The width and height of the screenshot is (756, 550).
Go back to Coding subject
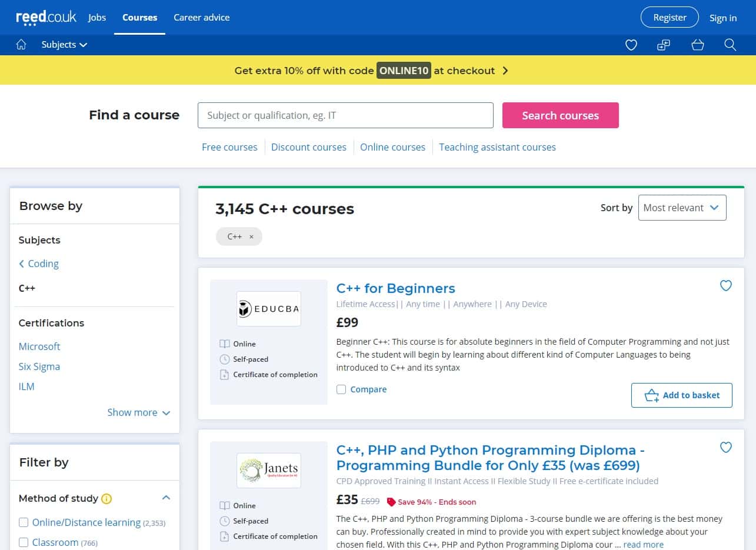(x=39, y=264)
